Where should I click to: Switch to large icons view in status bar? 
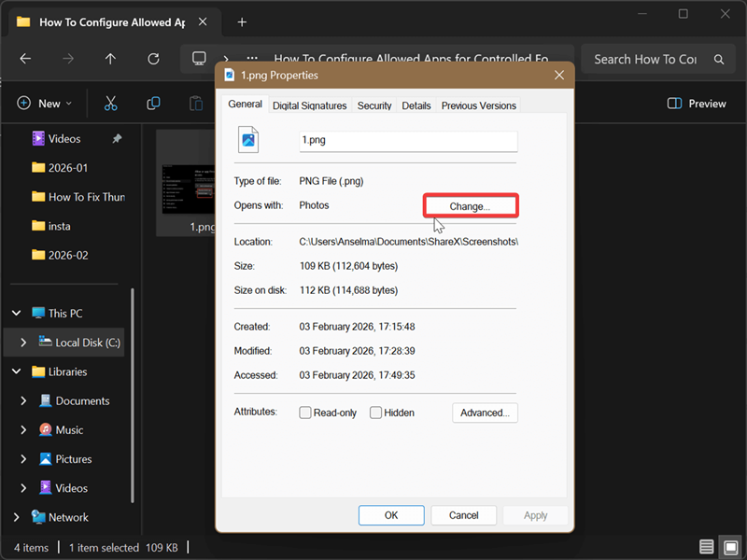[x=729, y=547]
